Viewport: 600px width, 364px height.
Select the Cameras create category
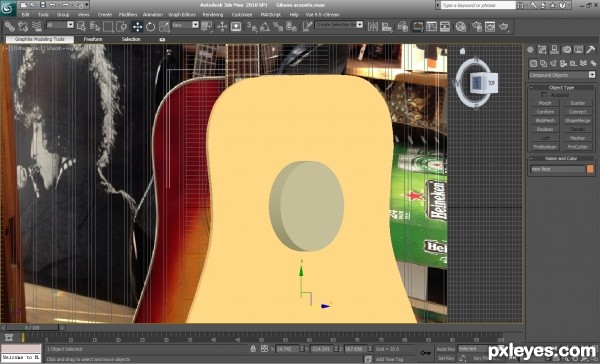563,63
